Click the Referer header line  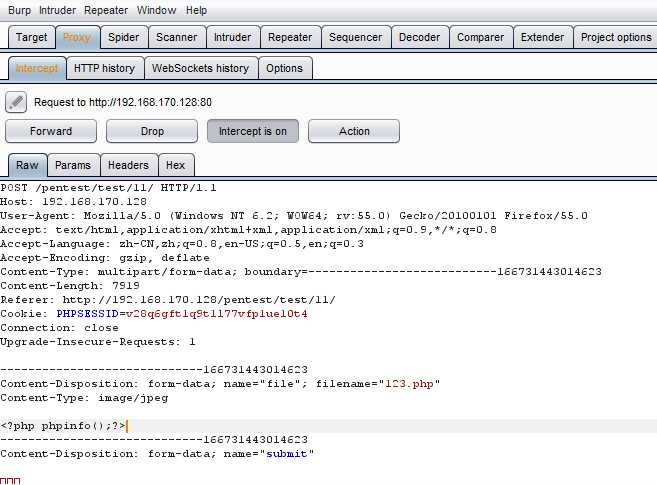point(168,300)
